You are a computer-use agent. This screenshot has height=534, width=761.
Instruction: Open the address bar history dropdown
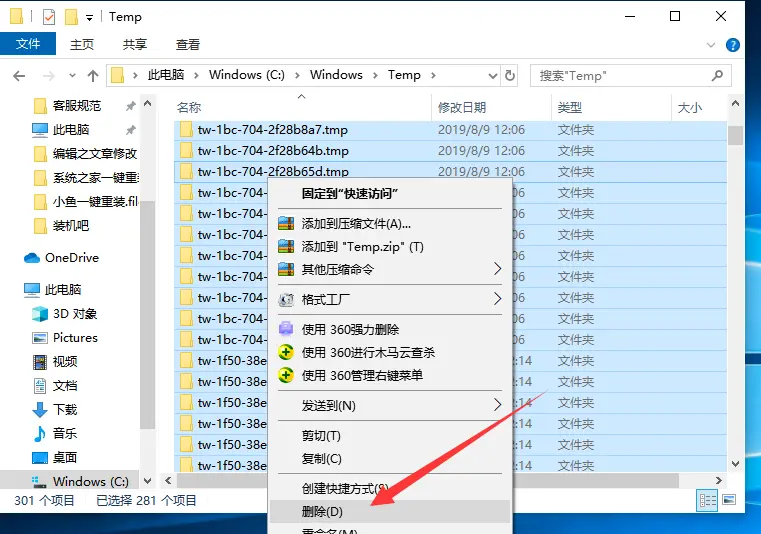point(493,76)
